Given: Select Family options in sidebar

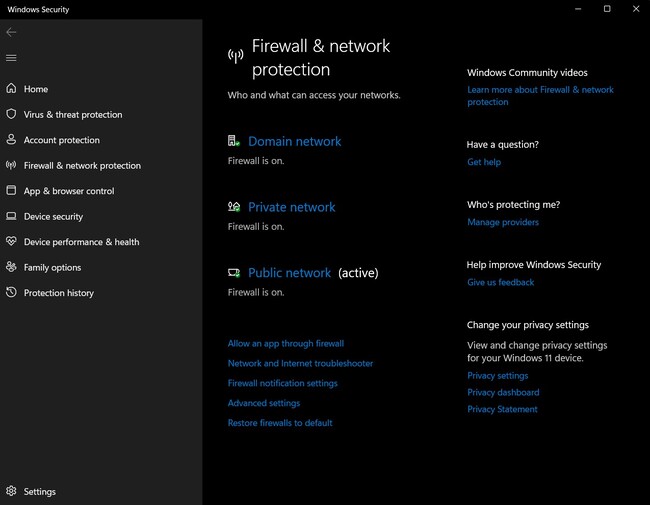Looking at the screenshot, I should point(52,267).
